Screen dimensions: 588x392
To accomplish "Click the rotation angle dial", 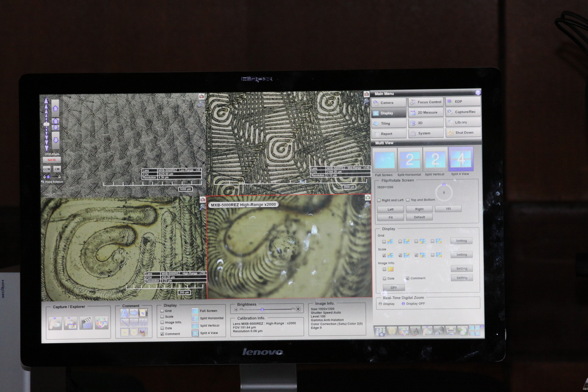I will [x=444, y=192].
